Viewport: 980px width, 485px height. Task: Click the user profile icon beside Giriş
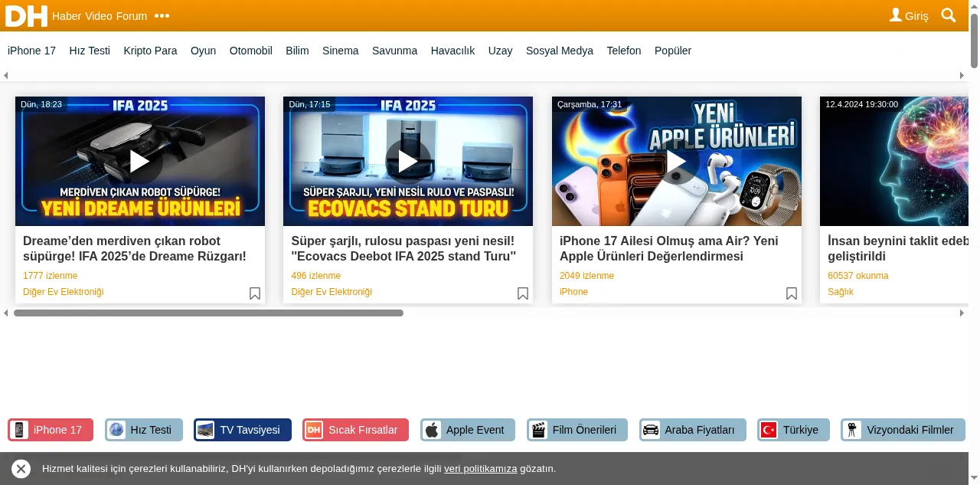(896, 15)
